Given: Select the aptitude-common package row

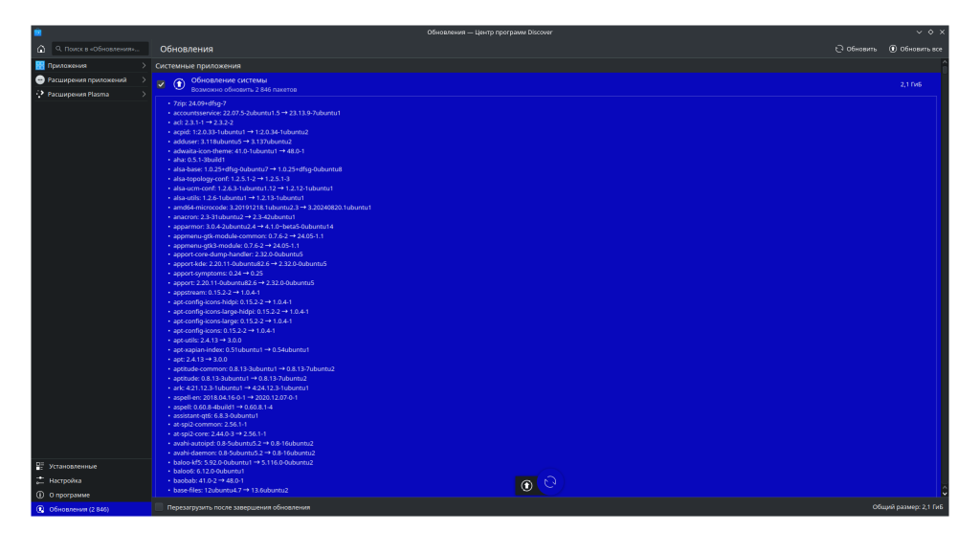Looking at the screenshot, I should pyautogui.click(x=254, y=368).
